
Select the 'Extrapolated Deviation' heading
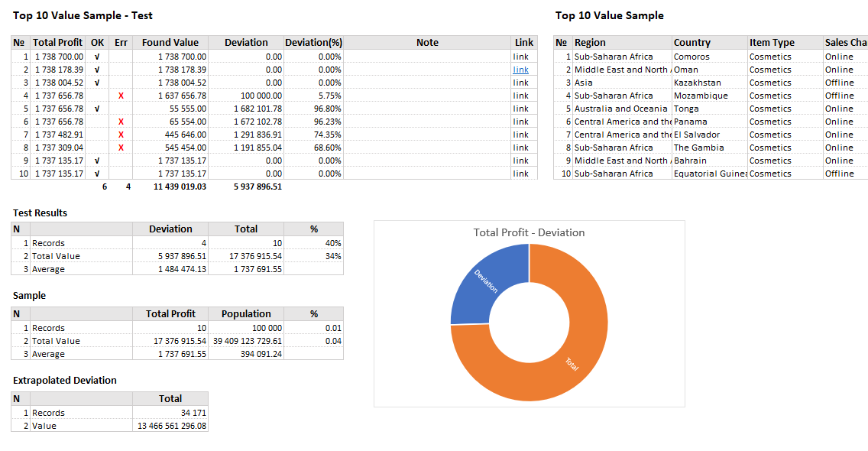point(65,380)
